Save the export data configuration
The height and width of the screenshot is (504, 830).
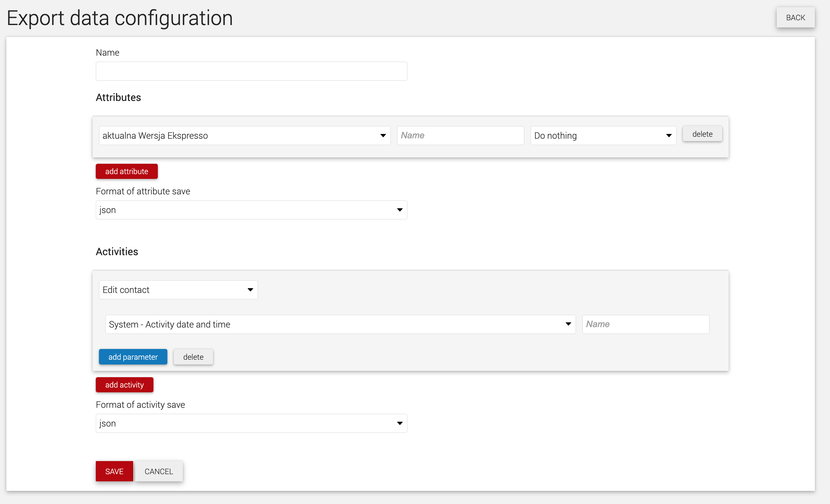pyautogui.click(x=114, y=471)
